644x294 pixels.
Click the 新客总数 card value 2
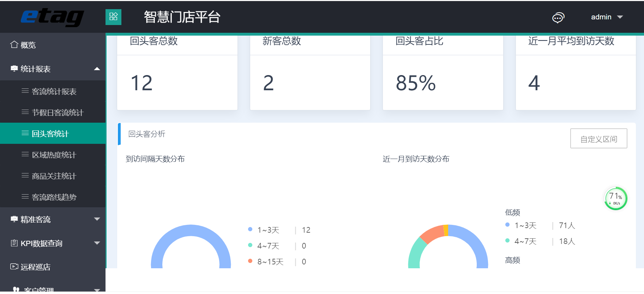point(269,83)
